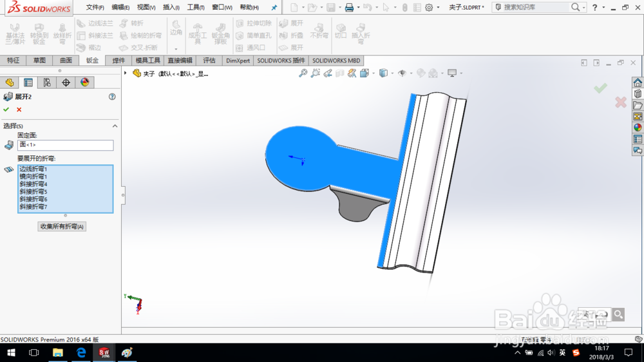The width and height of the screenshot is (644, 362).
Task: Open the File Explorer task pane icon
Action: click(x=638, y=105)
